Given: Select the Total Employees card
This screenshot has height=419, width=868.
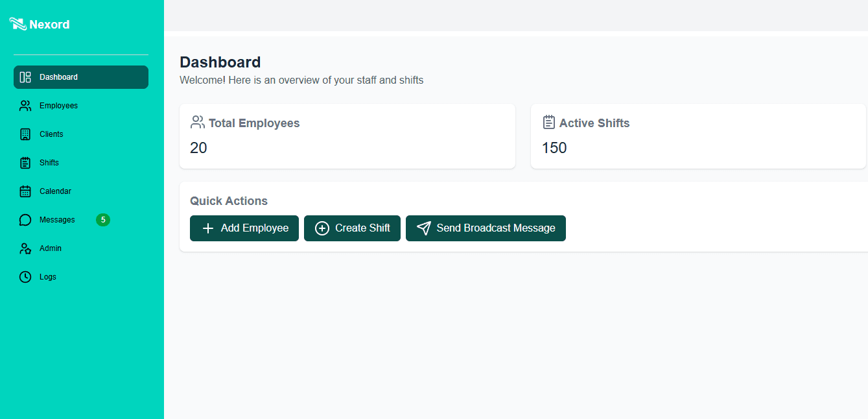Looking at the screenshot, I should point(347,136).
